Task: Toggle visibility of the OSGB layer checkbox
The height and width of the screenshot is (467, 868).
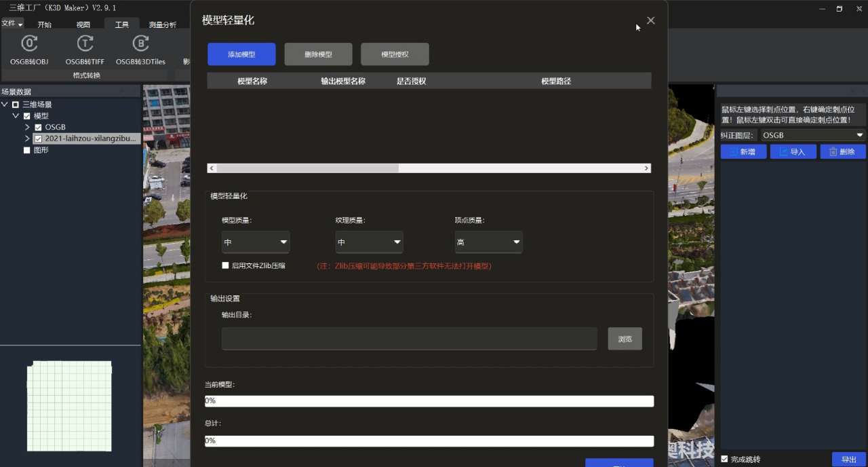Action: click(x=38, y=127)
